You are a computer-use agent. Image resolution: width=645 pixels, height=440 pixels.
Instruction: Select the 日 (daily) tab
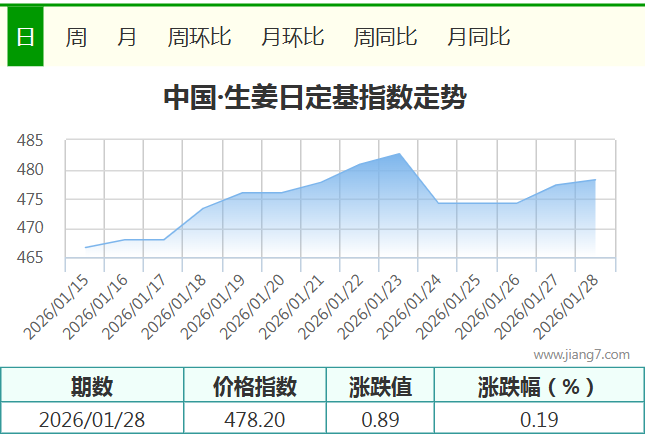click(x=25, y=37)
